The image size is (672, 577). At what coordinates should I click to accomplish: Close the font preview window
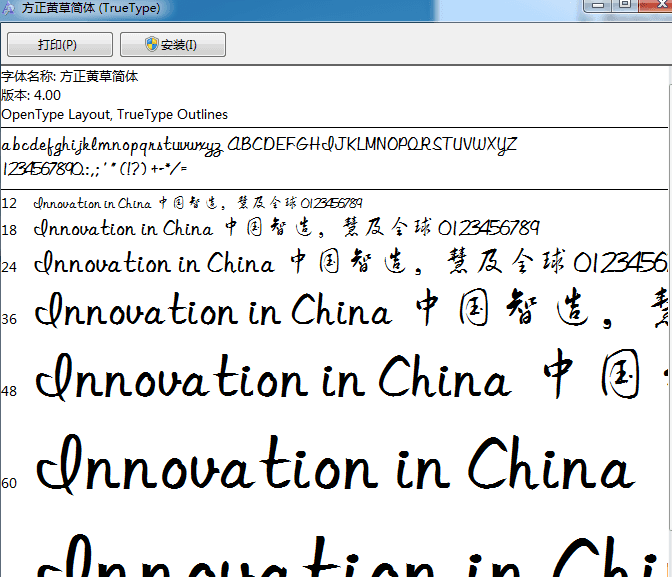coord(656,5)
